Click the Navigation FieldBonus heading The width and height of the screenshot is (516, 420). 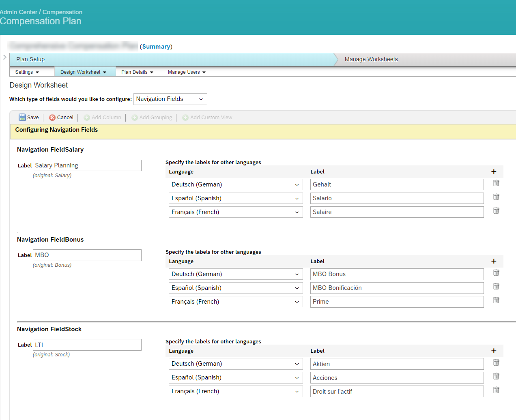tap(50, 240)
